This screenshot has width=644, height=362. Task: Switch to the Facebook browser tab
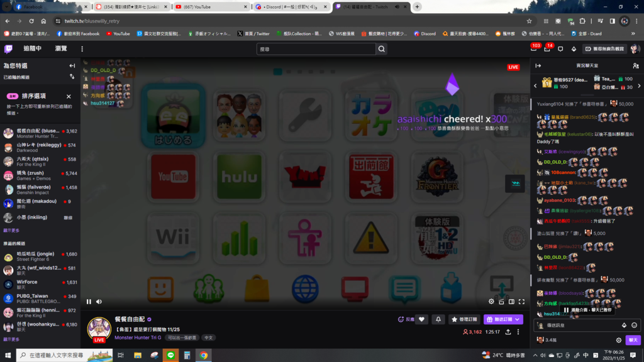coord(51,6)
